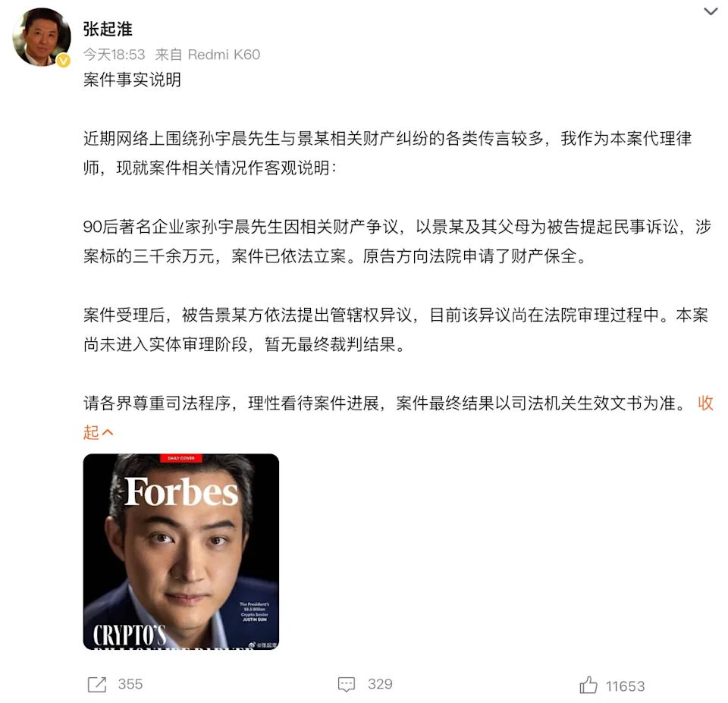Click the repost count 355

click(x=130, y=684)
